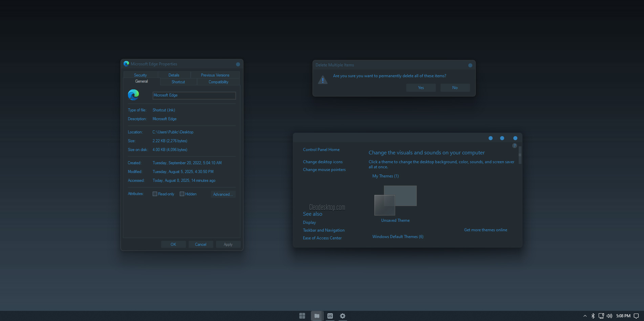Viewport: 644px width, 321px height.
Task: Click the Personalization window scrollbar
Action: point(520,155)
